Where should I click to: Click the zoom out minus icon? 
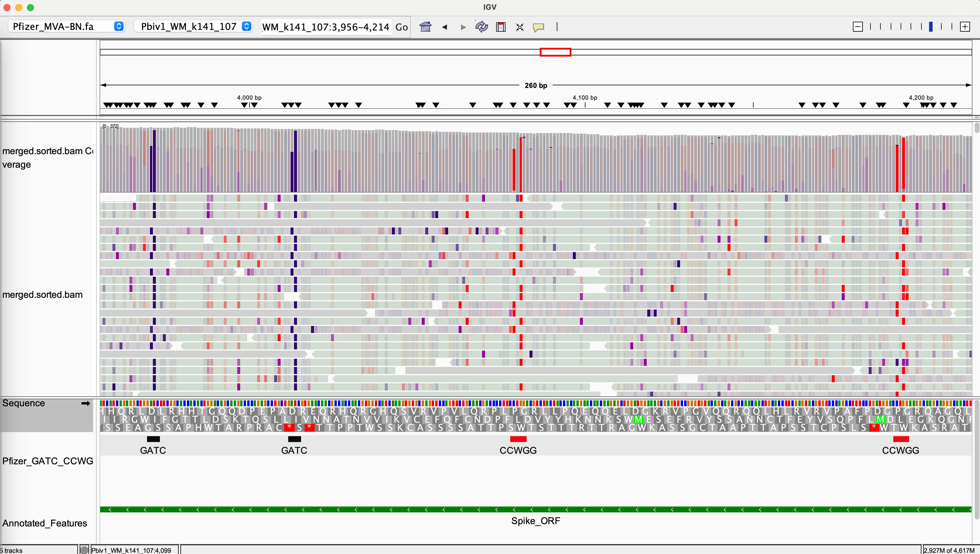point(858,27)
